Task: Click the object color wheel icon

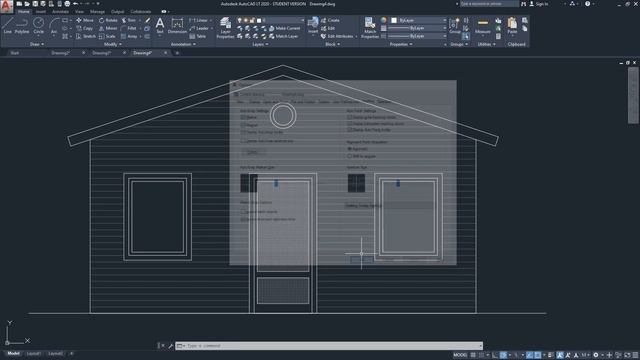Action: click(x=383, y=20)
